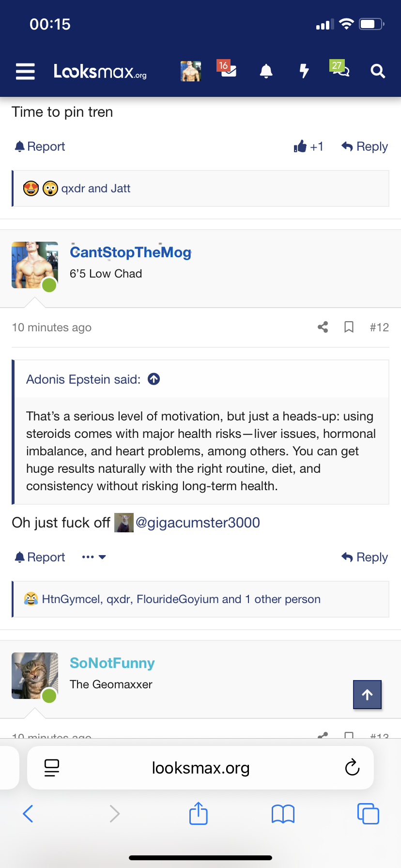Reply to CantStopTheMog's post
This screenshot has width=401, height=868.
click(365, 557)
